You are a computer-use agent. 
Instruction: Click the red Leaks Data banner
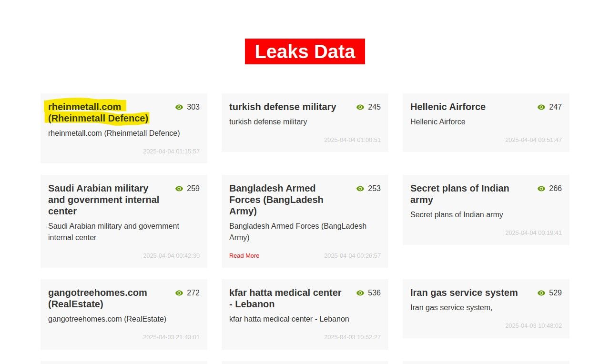[x=305, y=51]
